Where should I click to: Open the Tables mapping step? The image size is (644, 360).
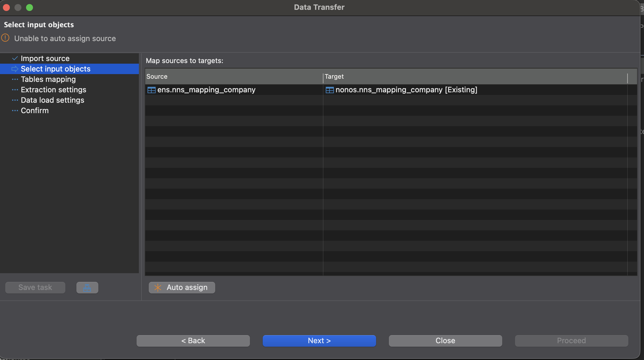coord(48,79)
